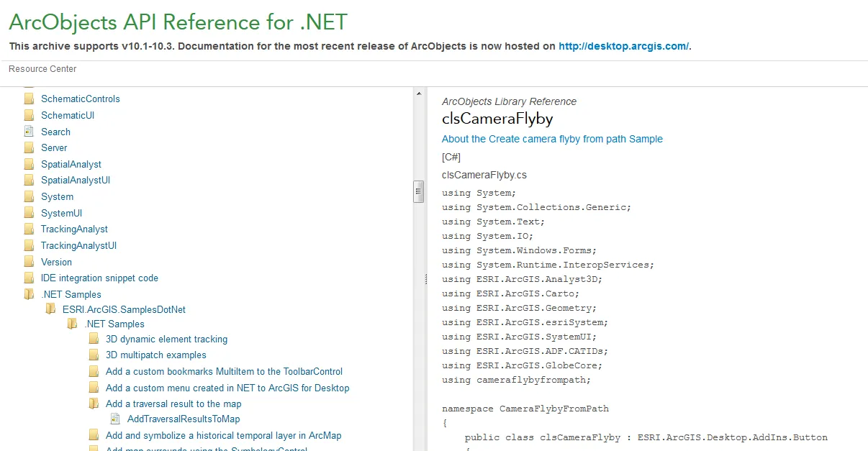Click the SpatialAnalyst folder icon
The height and width of the screenshot is (451, 868).
coord(29,164)
